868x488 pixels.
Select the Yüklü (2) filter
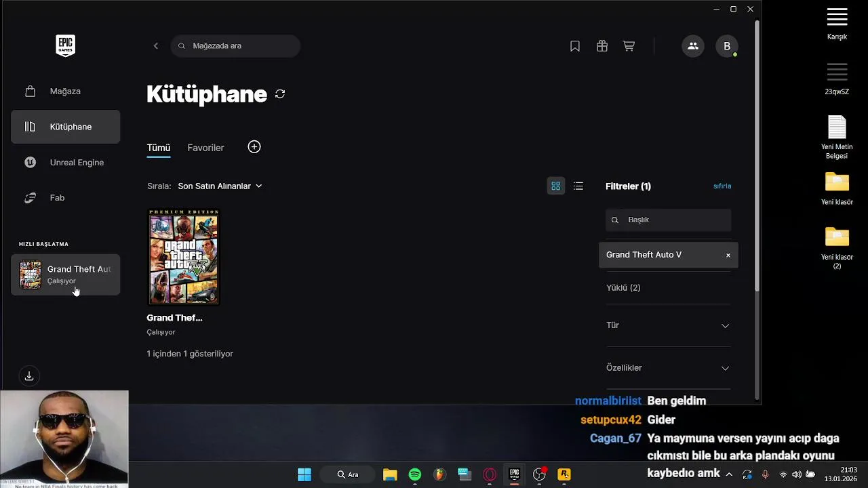[623, 287]
